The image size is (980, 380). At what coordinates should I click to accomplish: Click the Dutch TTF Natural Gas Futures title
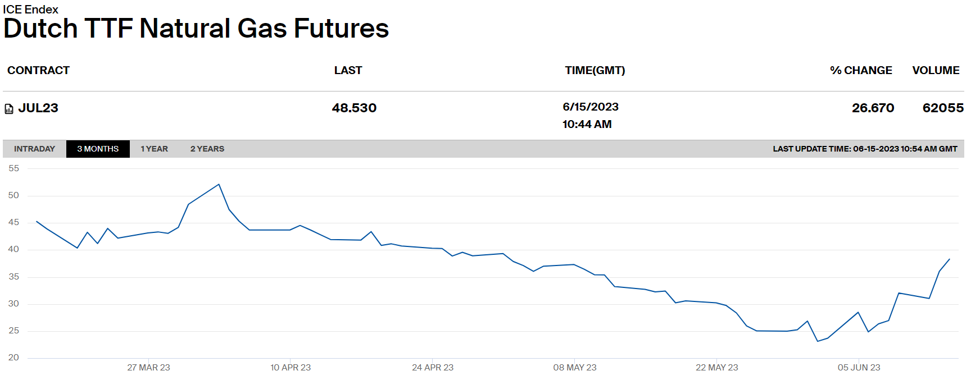(x=196, y=29)
